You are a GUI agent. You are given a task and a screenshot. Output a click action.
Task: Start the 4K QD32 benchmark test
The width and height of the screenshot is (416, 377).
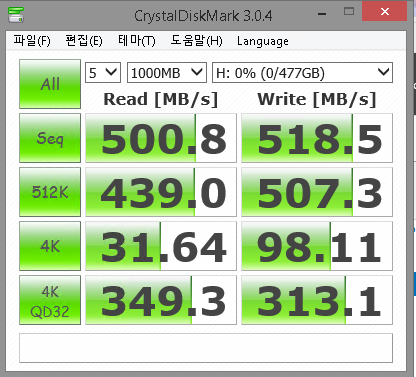coord(50,300)
